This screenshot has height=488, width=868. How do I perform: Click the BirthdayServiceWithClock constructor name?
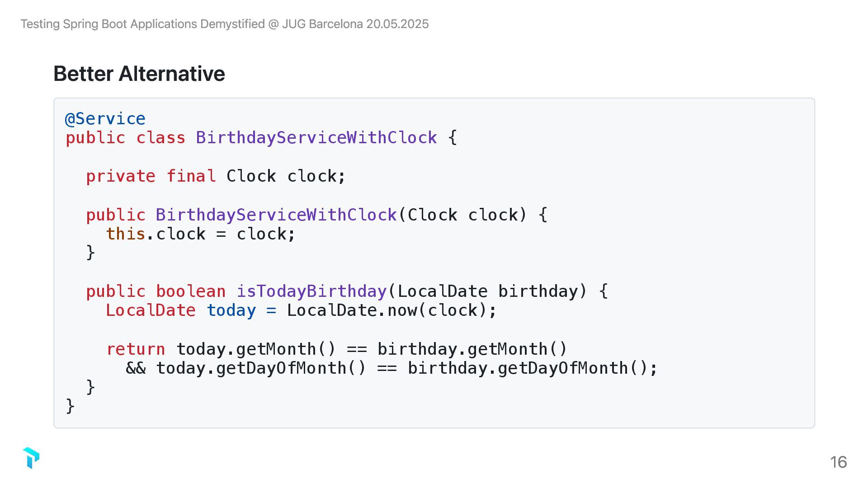[x=276, y=215]
